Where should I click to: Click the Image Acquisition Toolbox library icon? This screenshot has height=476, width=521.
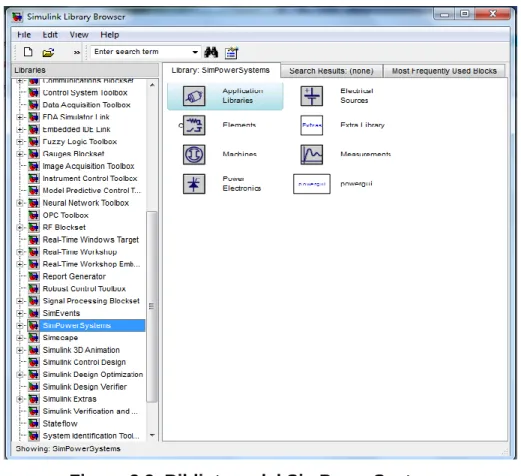point(34,166)
